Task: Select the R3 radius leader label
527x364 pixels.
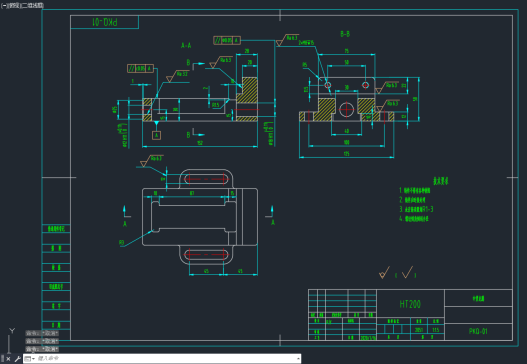Action: [x=122, y=242]
